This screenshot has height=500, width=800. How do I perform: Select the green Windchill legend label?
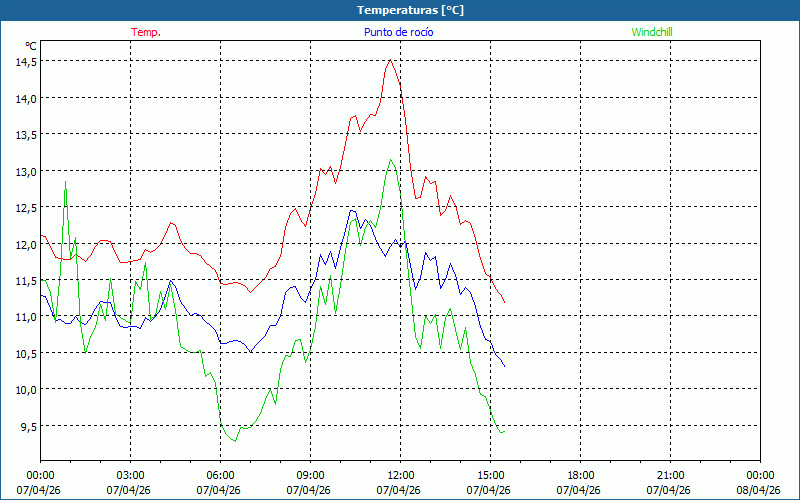tap(652, 32)
